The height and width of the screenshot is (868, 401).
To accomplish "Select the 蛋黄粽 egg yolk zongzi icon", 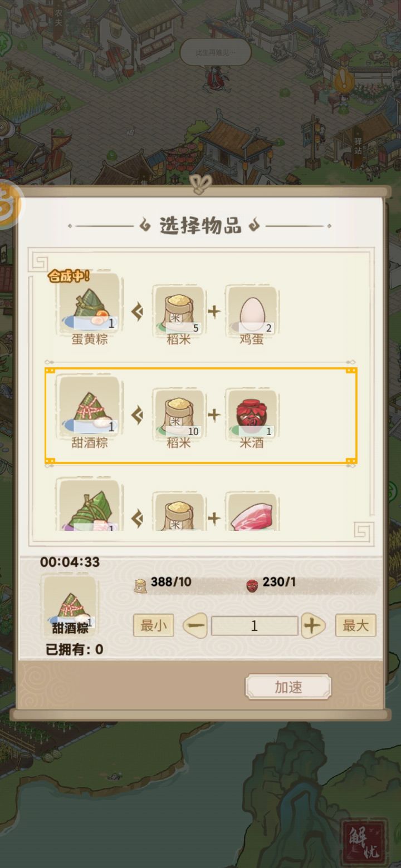I will coord(89,303).
